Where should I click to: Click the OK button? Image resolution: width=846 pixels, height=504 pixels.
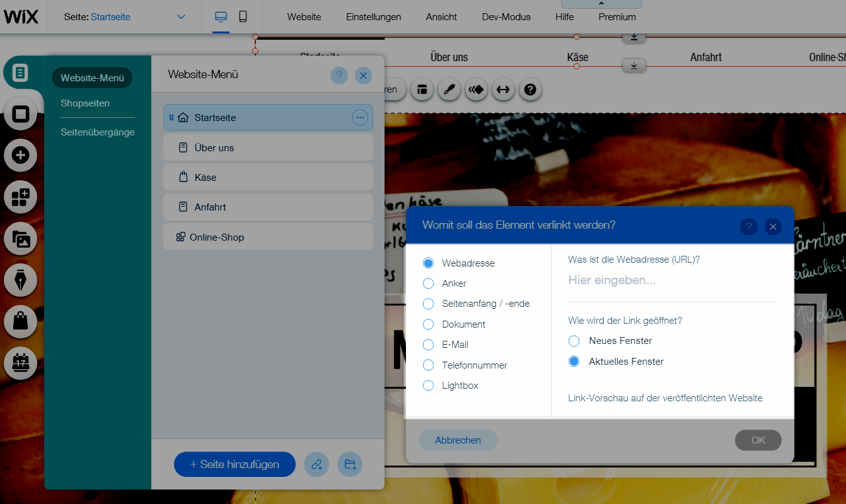(x=758, y=440)
